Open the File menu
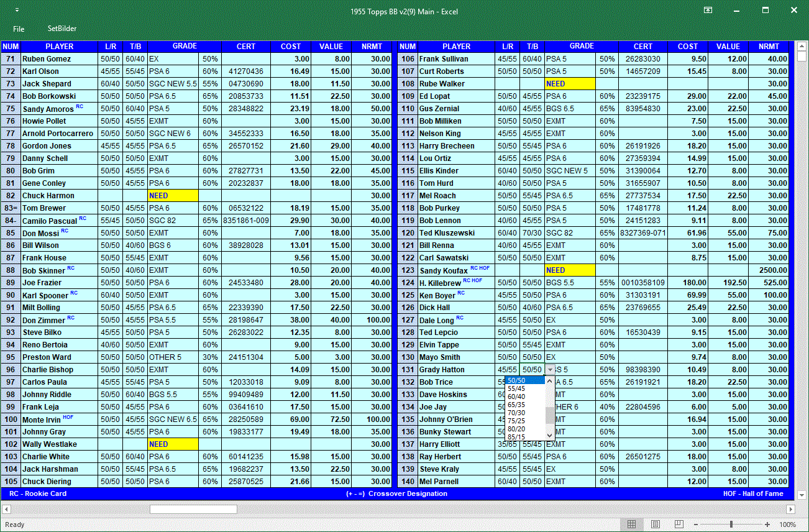Screen dimensions: 809x532 point(19,29)
